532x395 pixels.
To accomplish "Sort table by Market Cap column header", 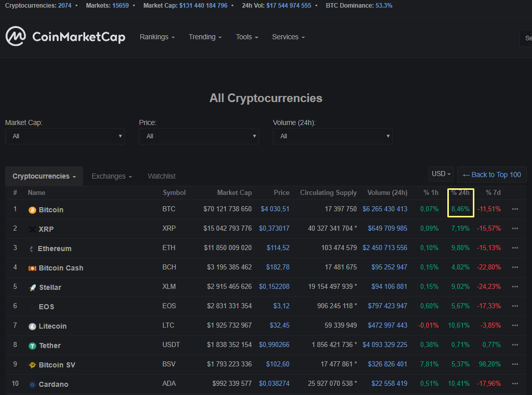I will coord(234,192).
